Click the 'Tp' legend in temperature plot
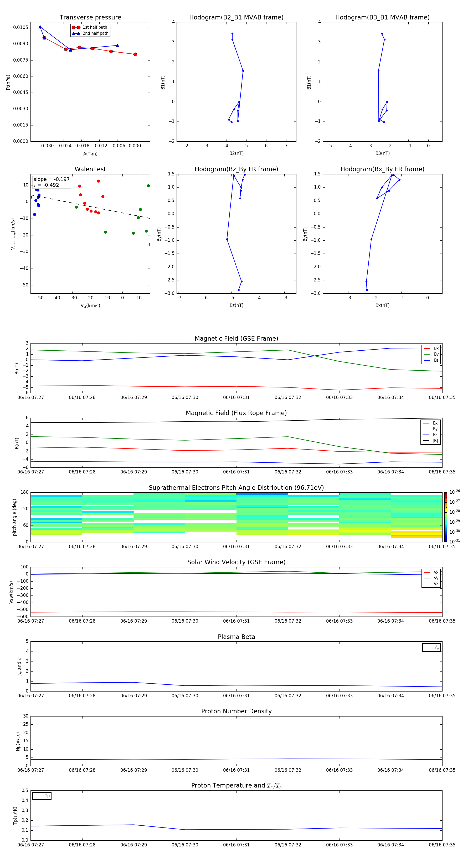This screenshot has height=868, width=473. click(42, 796)
